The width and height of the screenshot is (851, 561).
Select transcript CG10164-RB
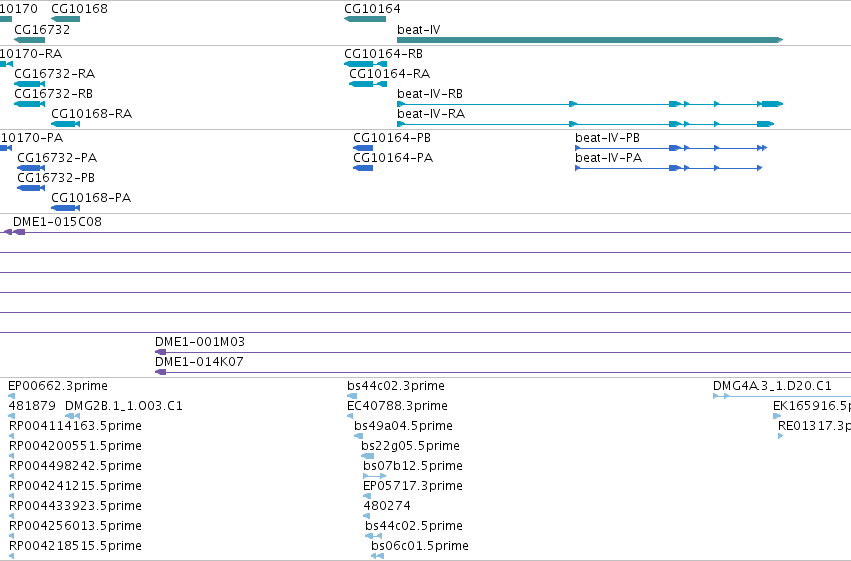[x=365, y=64]
